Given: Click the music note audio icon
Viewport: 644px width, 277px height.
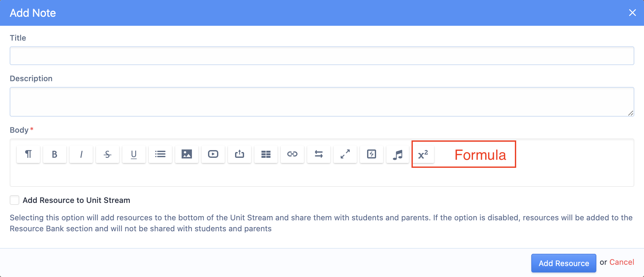Looking at the screenshot, I should (x=398, y=154).
